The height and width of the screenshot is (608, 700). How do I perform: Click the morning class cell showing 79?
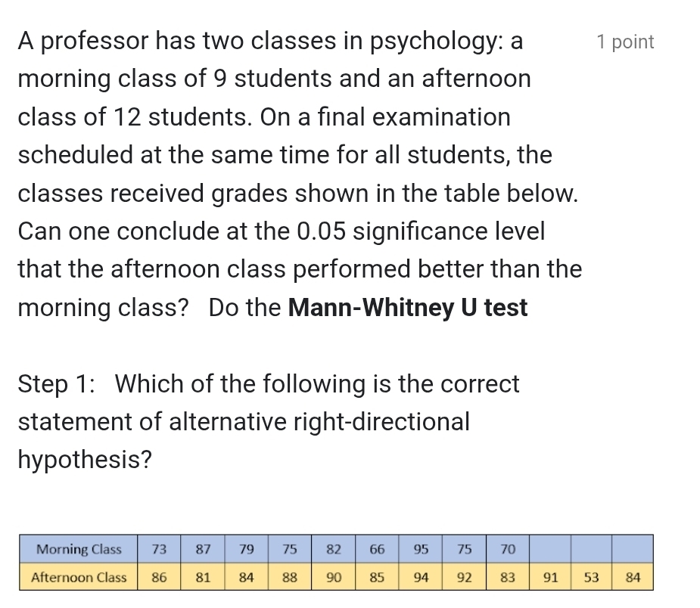click(x=246, y=549)
